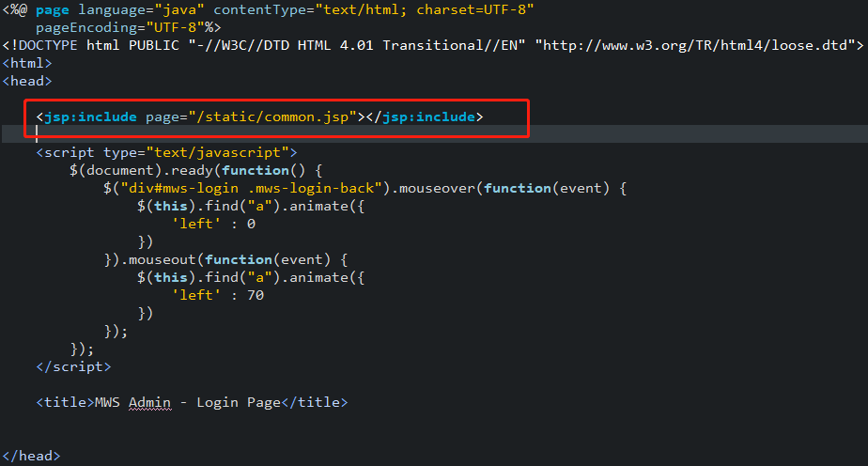Image resolution: width=868 pixels, height=466 pixels.
Task: Click the opening <html> tag
Action: tap(27, 63)
